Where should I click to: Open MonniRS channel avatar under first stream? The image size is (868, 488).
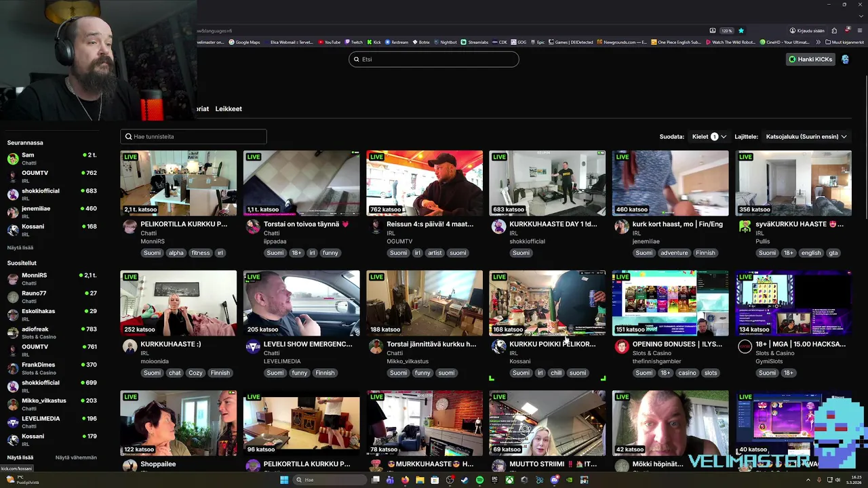130,226
